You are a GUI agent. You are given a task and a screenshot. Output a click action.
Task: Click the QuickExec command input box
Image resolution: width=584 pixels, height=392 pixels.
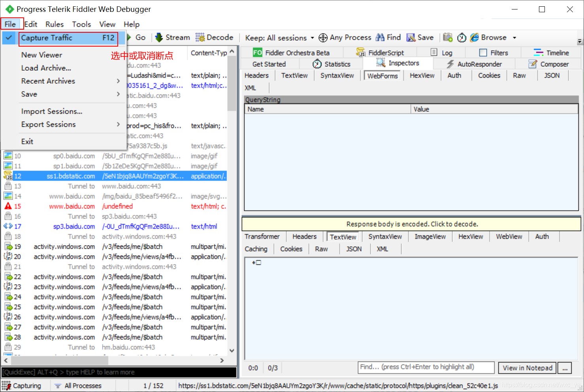[x=119, y=372]
